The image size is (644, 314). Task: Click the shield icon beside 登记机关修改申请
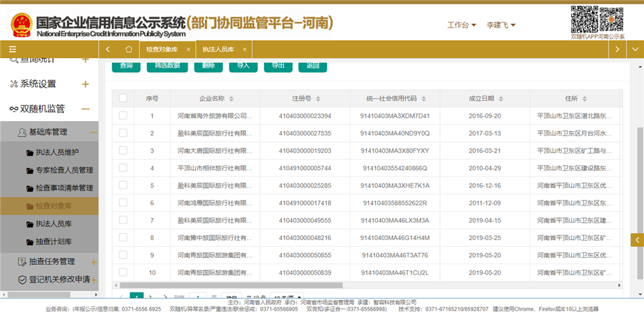click(23, 280)
